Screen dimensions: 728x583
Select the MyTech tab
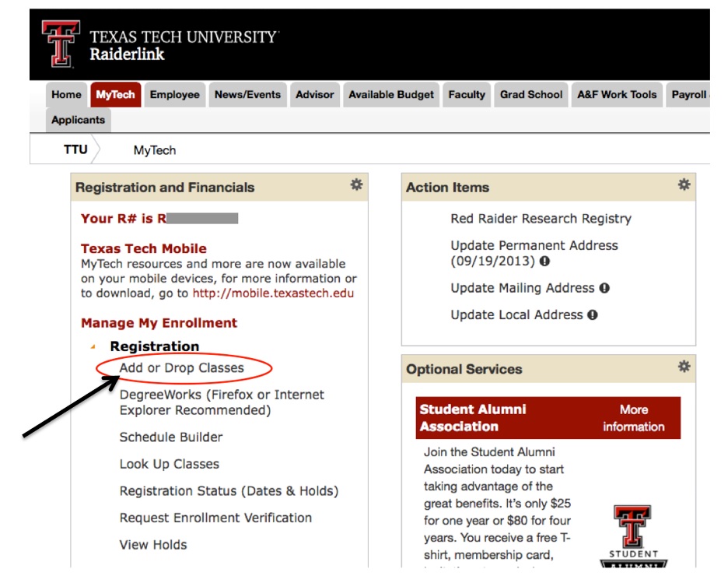tap(116, 95)
